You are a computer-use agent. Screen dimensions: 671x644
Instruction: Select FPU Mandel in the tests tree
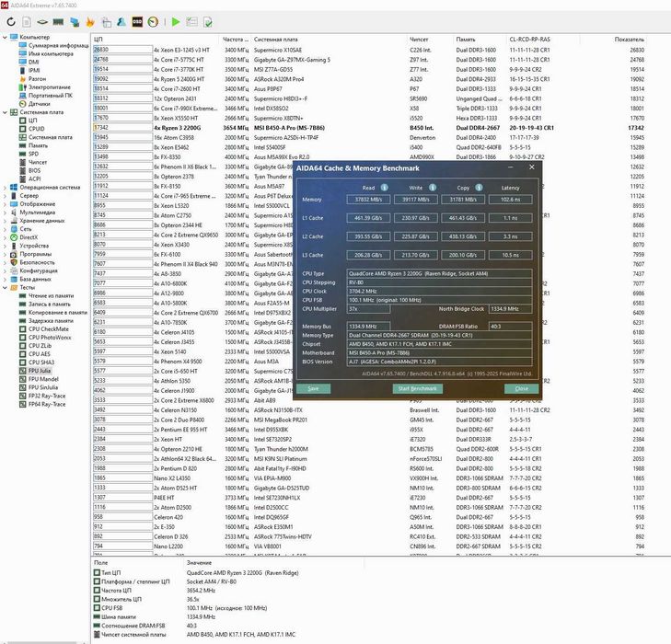(x=43, y=379)
